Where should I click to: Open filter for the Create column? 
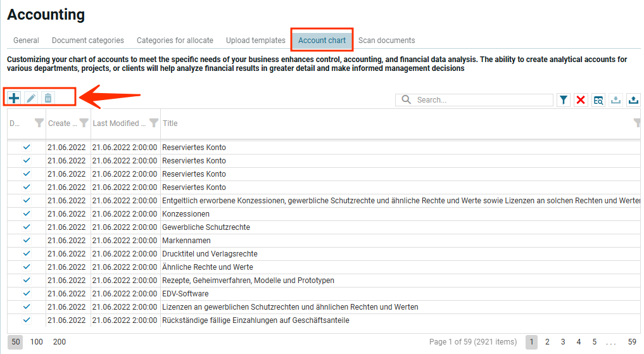(84, 123)
